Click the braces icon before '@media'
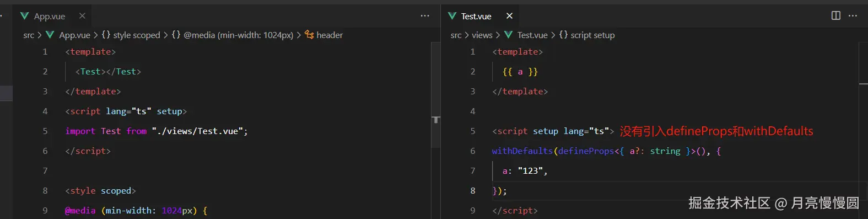This screenshot has height=219, width=868. click(176, 35)
